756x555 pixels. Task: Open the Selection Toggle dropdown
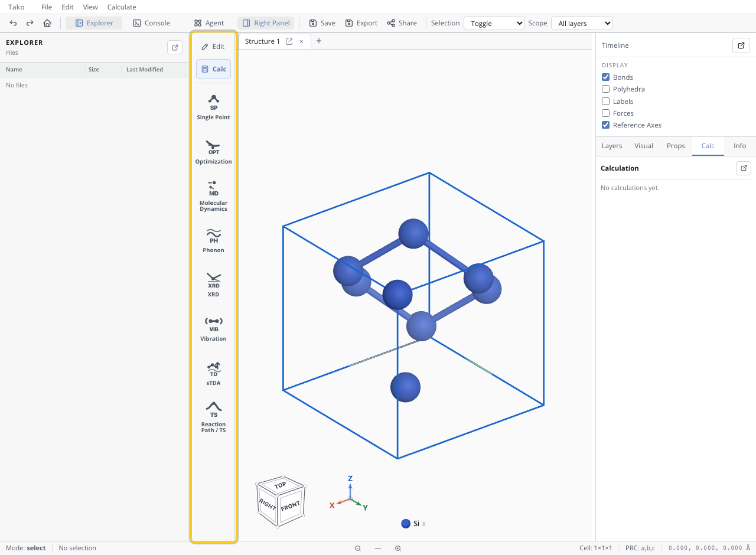(494, 23)
